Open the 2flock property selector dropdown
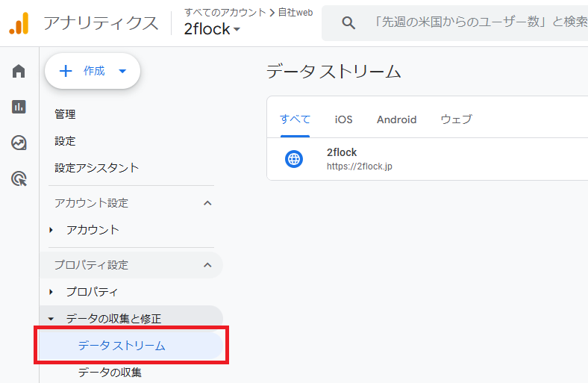The image size is (588, 383). pos(212,29)
